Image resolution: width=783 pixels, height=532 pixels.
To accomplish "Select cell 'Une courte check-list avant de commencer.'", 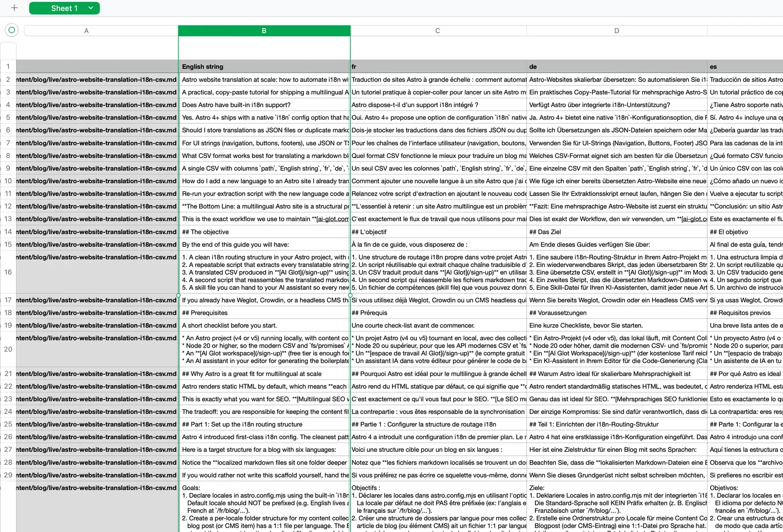I will click(438, 325).
